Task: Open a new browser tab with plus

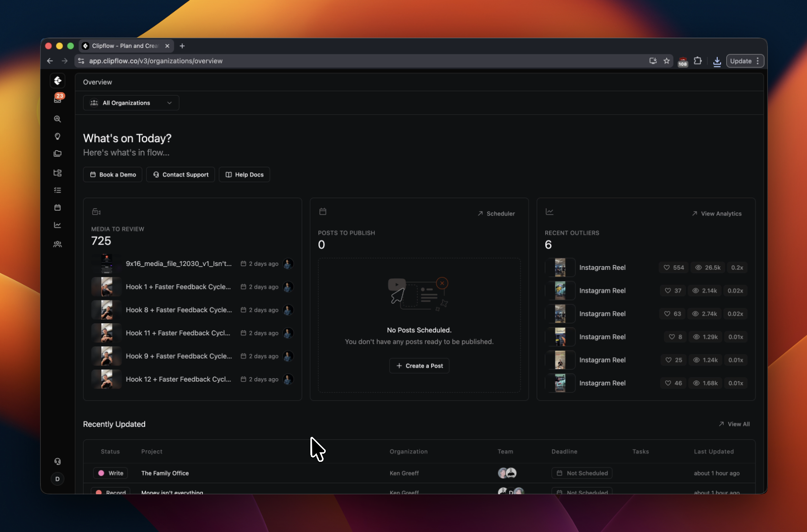Action: 182,46
